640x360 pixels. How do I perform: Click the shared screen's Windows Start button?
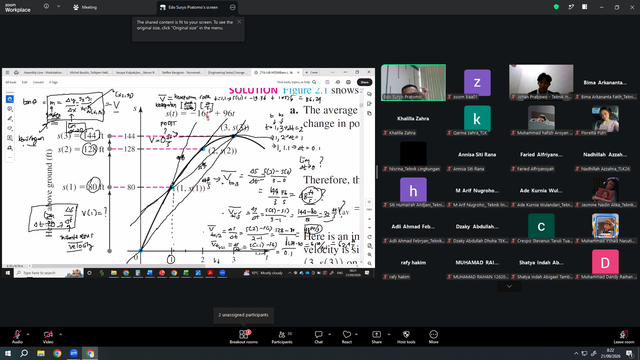7,273
